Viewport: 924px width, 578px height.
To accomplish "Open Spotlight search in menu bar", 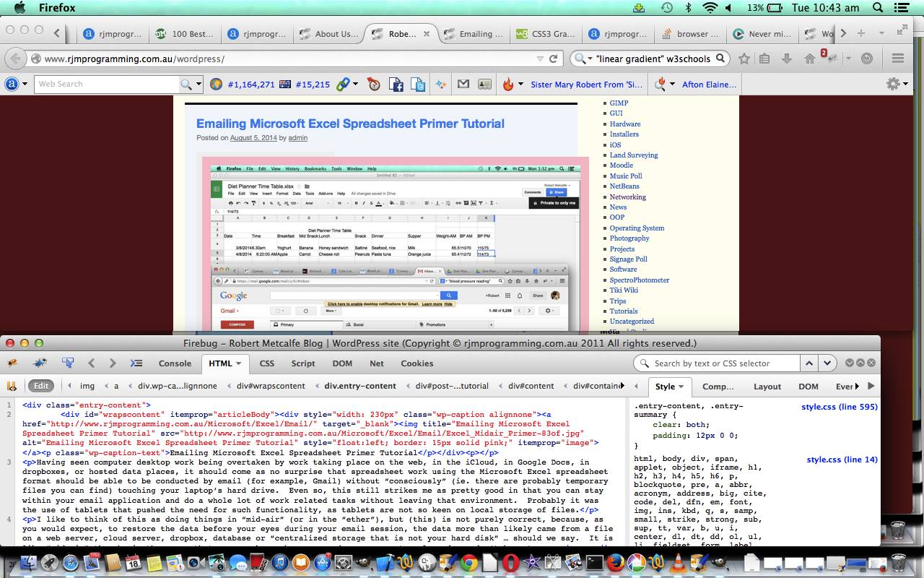I will (x=879, y=8).
